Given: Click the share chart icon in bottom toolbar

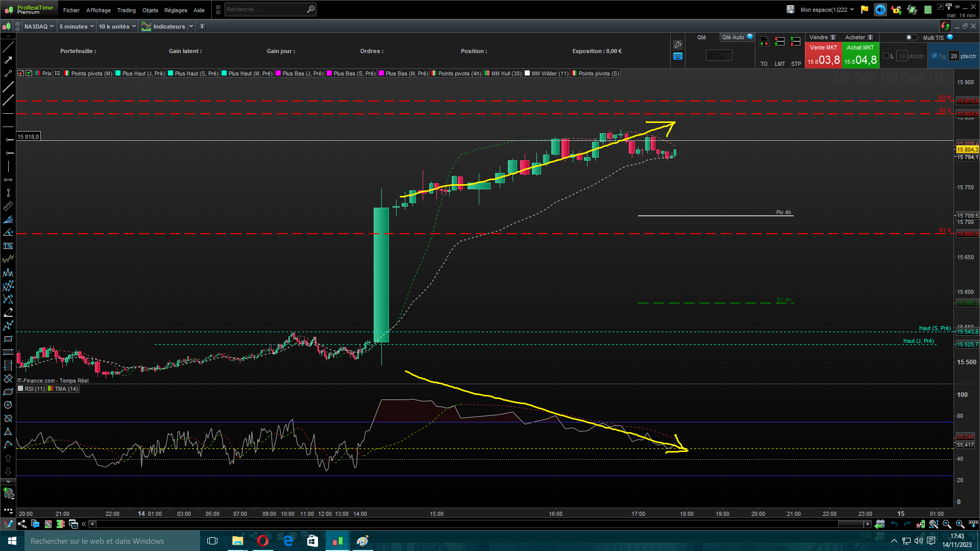Looking at the screenshot, I should coord(22,524).
